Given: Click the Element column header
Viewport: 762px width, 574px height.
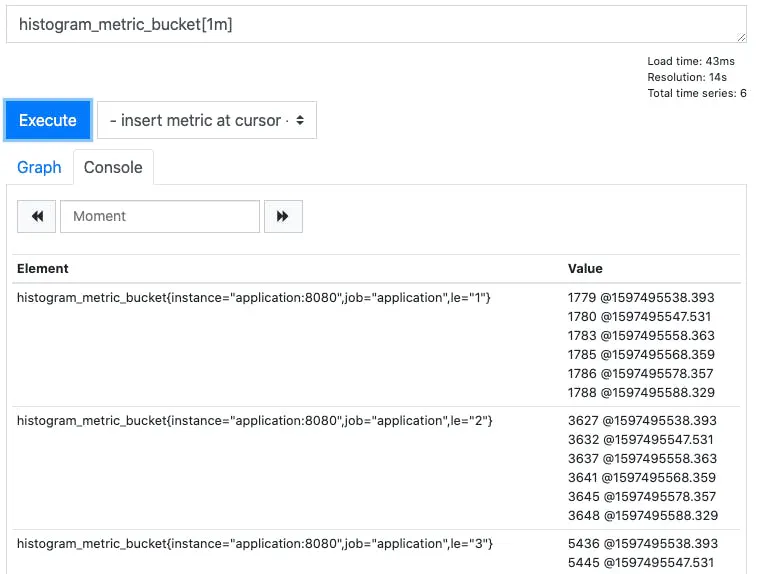Looking at the screenshot, I should [43, 268].
